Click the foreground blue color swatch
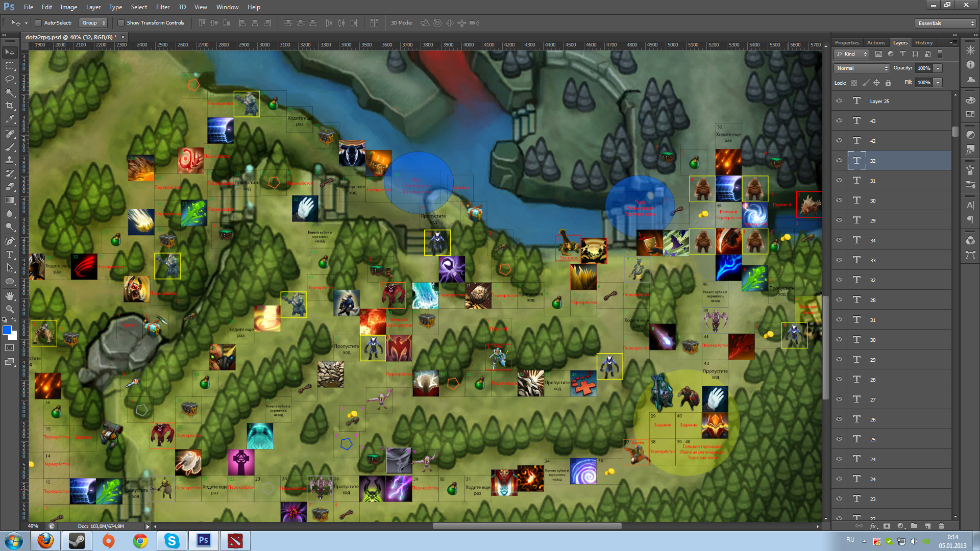980x551 pixels. tap(7, 330)
